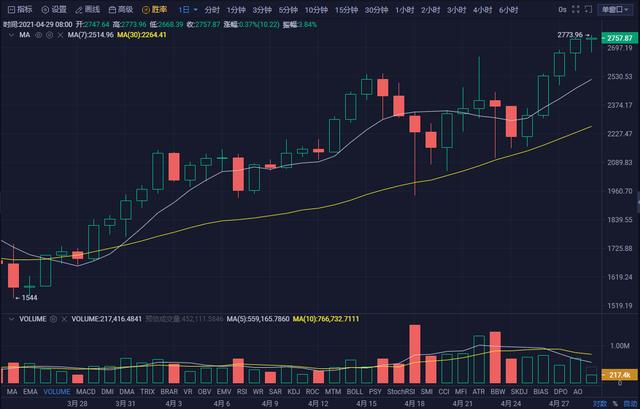Enable the StochRSI indicator
640x409 pixels.
(x=402, y=392)
